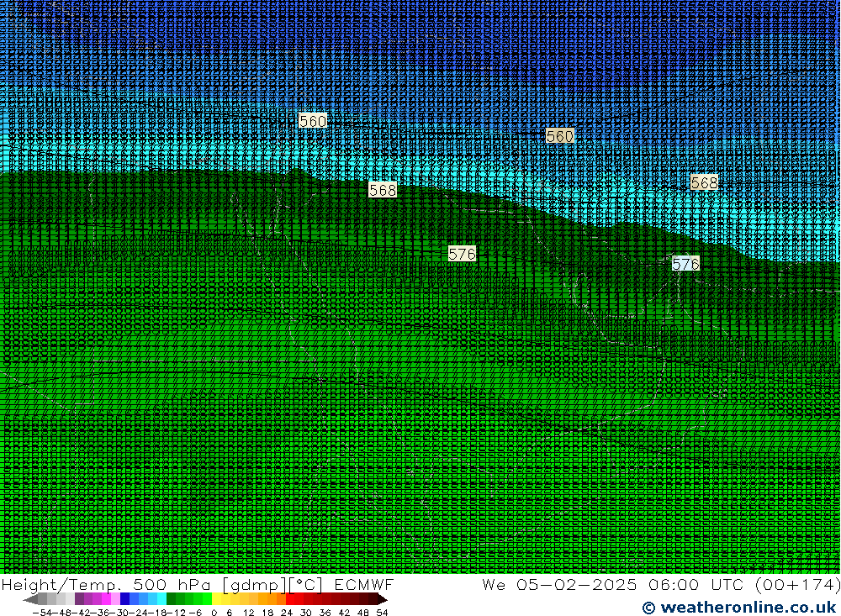Viewport: 841px width, 616px height.
Task: Click the [gdmp] unit text in the title
Action: [255, 584]
